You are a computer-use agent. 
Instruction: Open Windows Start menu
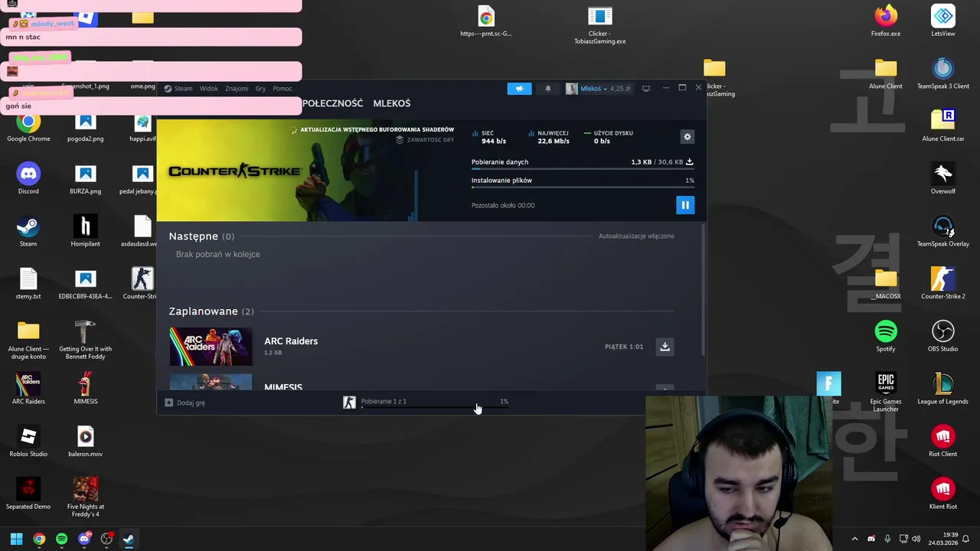16,539
